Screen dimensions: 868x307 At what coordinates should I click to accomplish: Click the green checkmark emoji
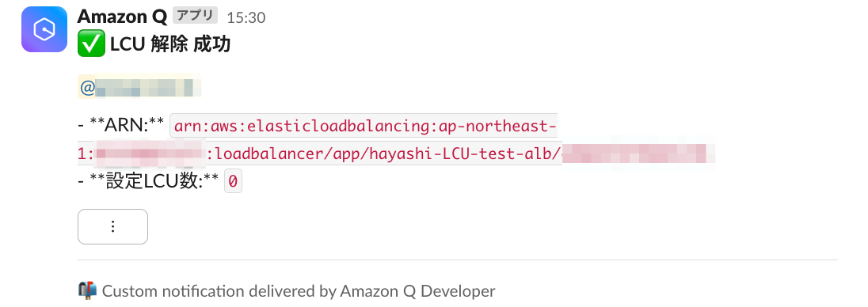pyautogui.click(x=91, y=45)
